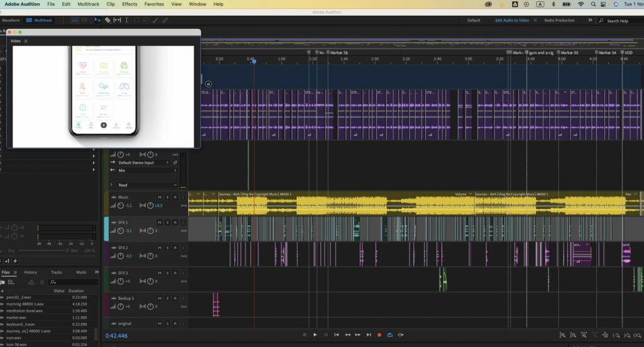The image size is (644, 347).
Task: Open the Default Stereo Input dropdown
Action: tap(144, 162)
